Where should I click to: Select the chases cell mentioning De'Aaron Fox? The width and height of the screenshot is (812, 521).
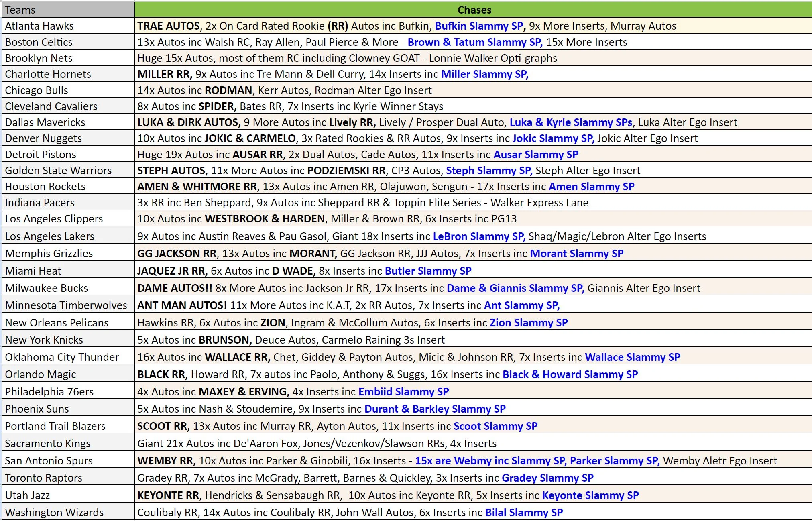(x=473, y=442)
